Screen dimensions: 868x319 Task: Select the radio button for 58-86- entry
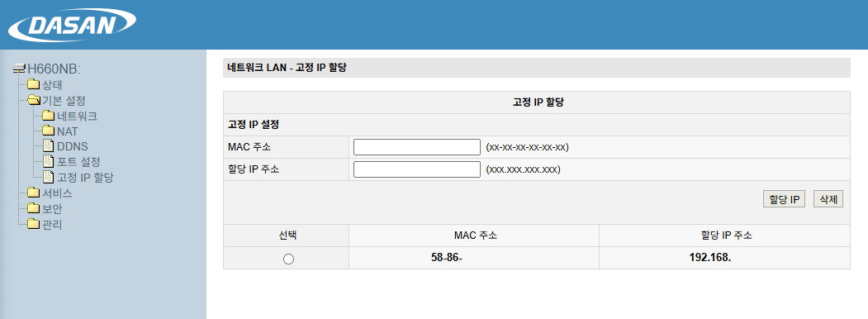tap(288, 259)
